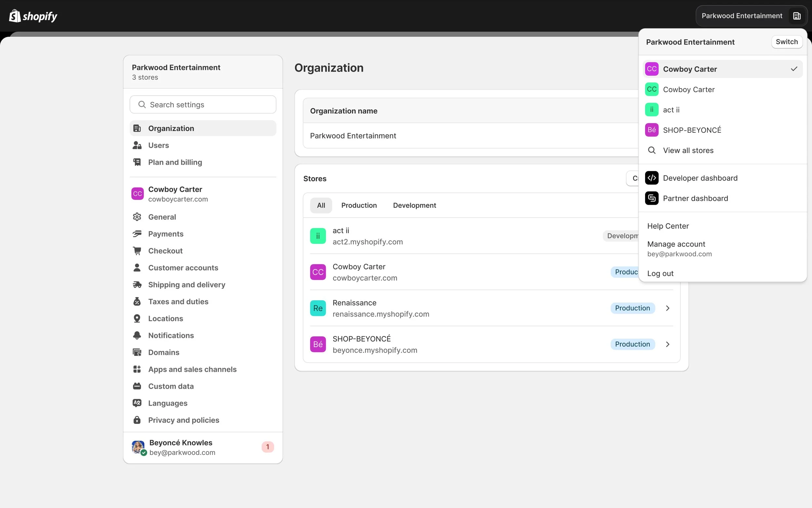Expand the SHOP-BEYONCÉ store row chevron
812x508 pixels.
click(x=667, y=344)
